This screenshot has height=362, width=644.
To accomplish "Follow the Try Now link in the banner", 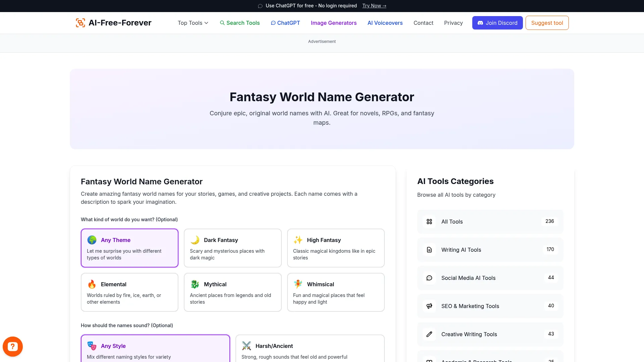I will tap(374, 6).
